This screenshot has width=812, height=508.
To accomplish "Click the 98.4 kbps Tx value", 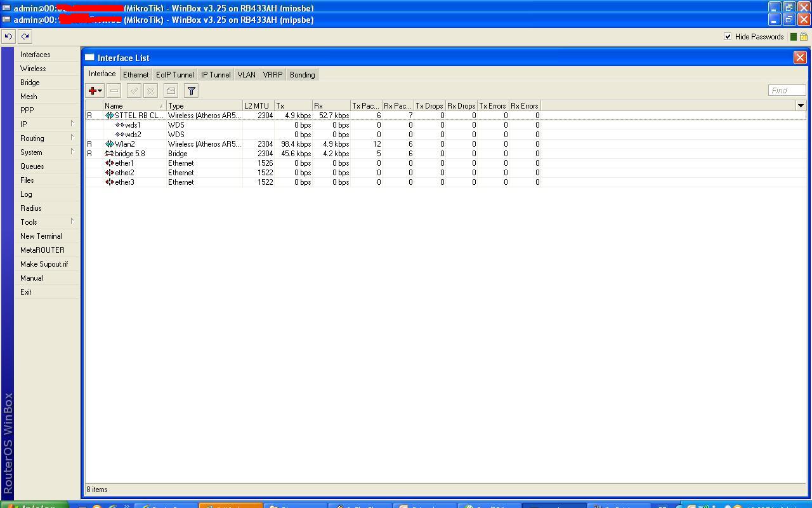I will click(x=296, y=144).
